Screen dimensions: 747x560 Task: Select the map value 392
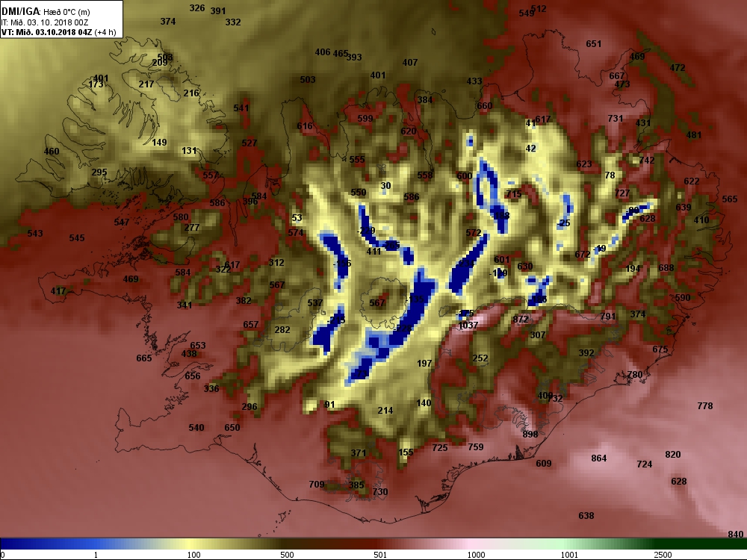[x=586, y=352]
